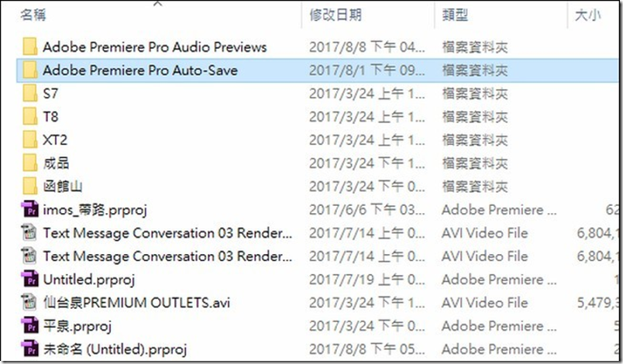The height and width of the screenshot is (364, 623).
Task: Select the XT2 folder icon
Action: point(30,139)
